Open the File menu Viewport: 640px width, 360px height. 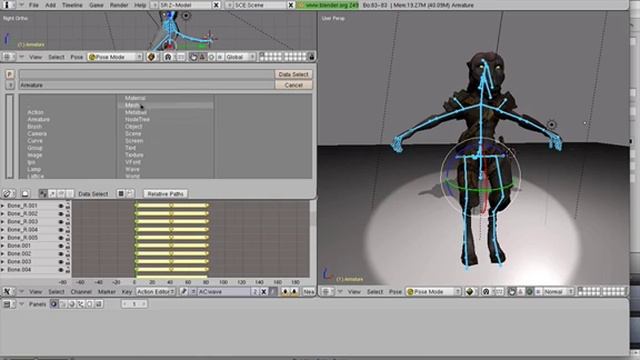tap(34, 5)
